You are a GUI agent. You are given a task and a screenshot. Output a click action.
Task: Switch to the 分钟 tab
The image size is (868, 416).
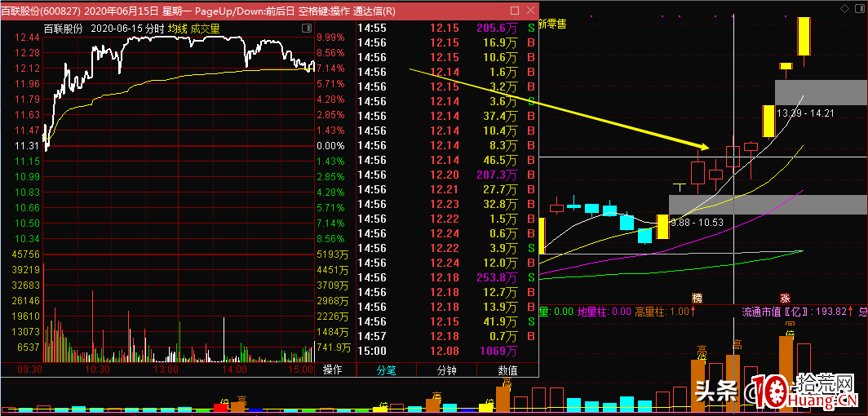pyautogui.click(x=446, y=370)
